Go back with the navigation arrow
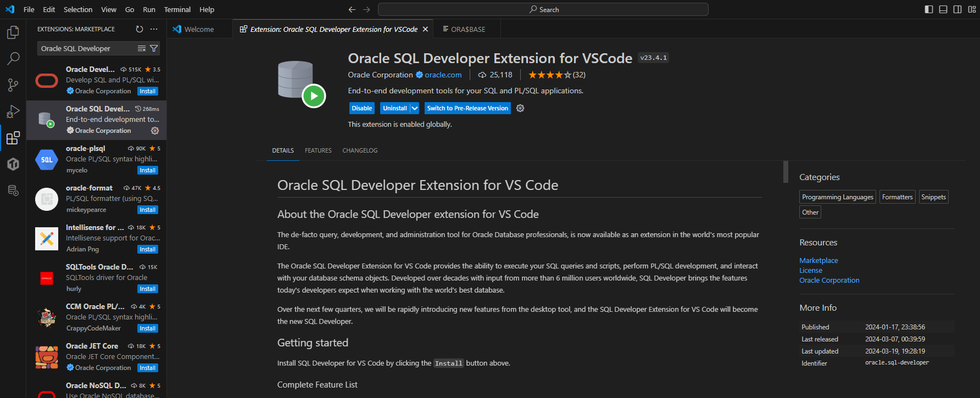 pyautogui.click(x=352, y=9)
